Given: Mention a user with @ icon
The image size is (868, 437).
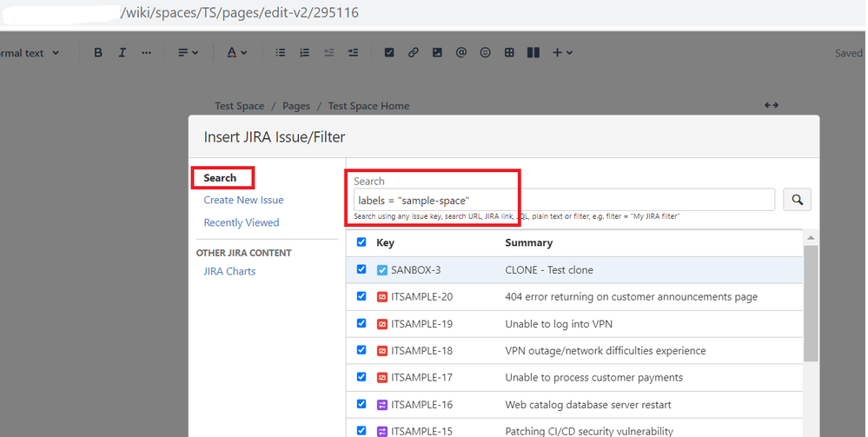Looking at the screenshot, I should click(461, 53).
